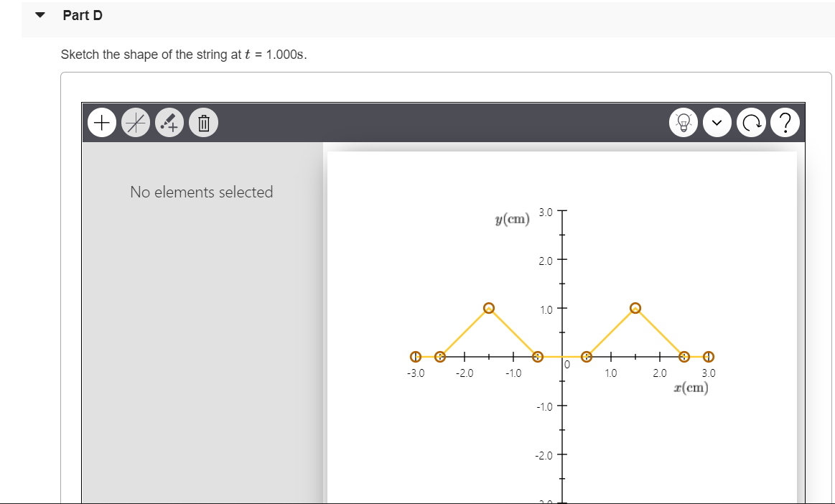Click the y(cm) axis label
835x504 pixels.
512,219
